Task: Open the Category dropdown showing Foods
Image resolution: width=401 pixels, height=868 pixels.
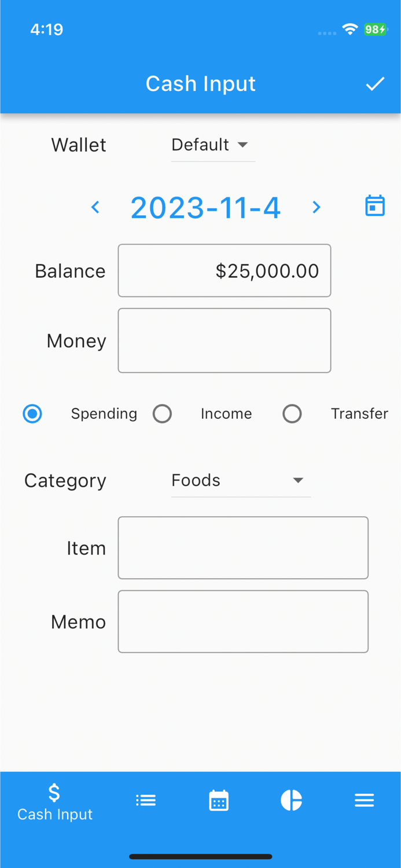Action: pyautogui.click(x=240, y=480)
